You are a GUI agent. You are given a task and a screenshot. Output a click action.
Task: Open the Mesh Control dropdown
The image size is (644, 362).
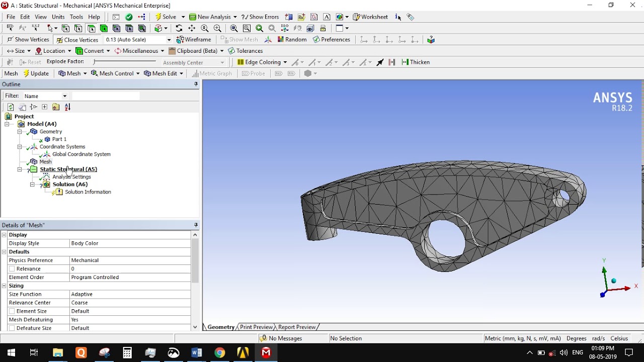pos(137,73)
